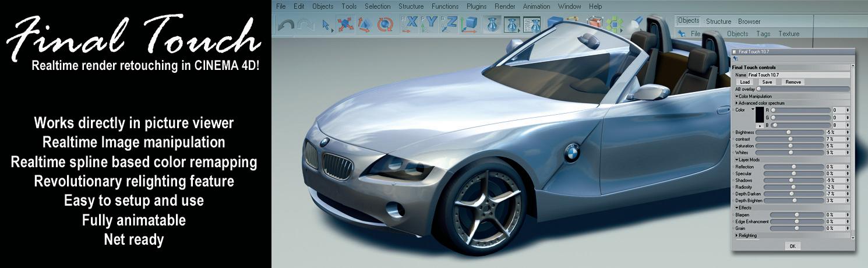Screen dimensions: 868x268
Task: Click the Load button
Action: click(x=744, y=82)
